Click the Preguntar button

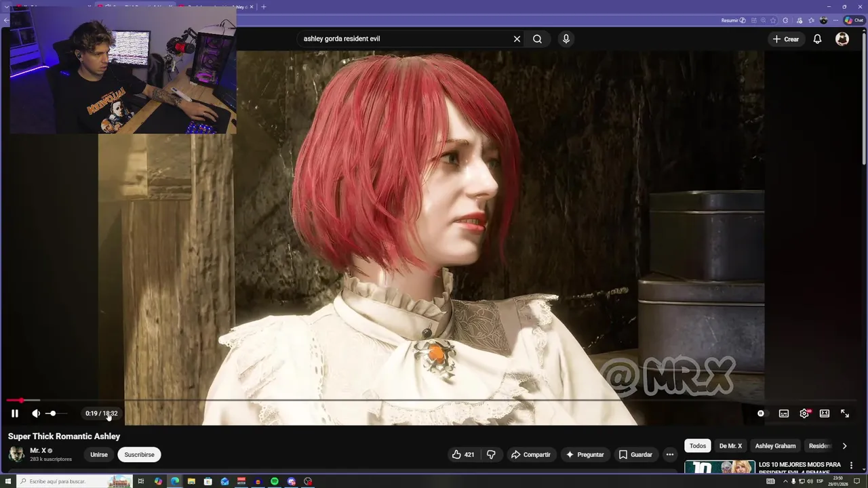pos(585,455)
